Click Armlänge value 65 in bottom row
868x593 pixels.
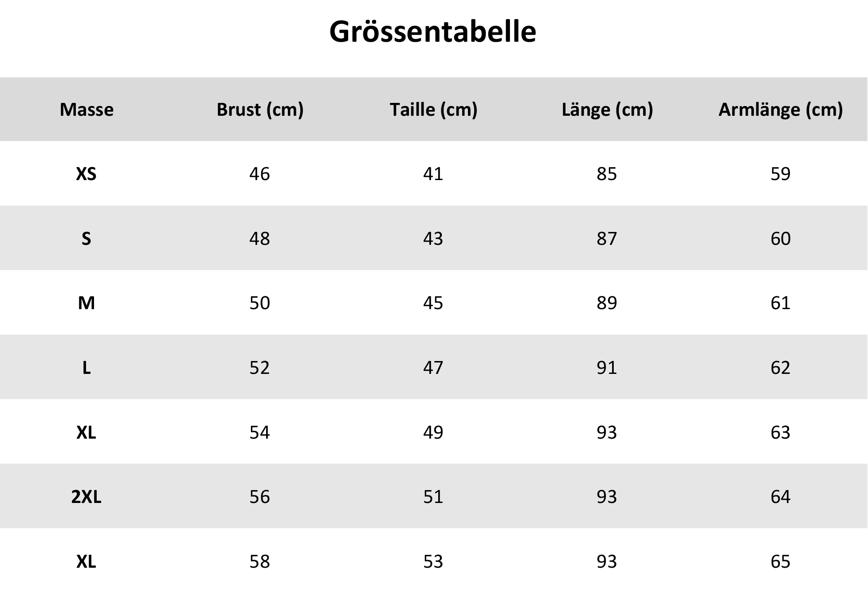coord(780,562)
